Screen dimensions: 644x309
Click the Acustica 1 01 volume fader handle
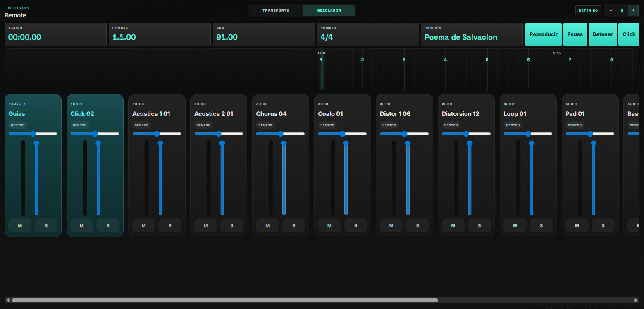pos(160,143)
